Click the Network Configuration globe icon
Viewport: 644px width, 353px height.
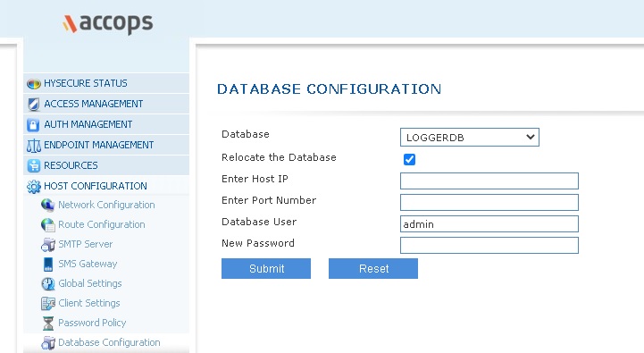[48, 205]
